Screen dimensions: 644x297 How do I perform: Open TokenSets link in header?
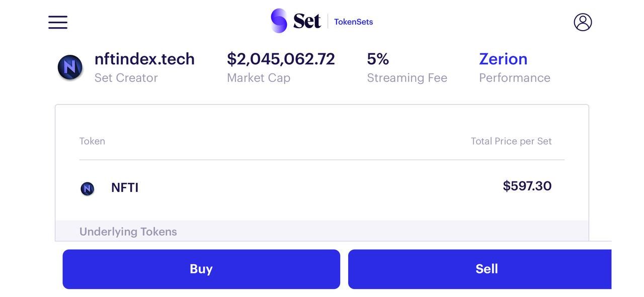tap(354, 22)
